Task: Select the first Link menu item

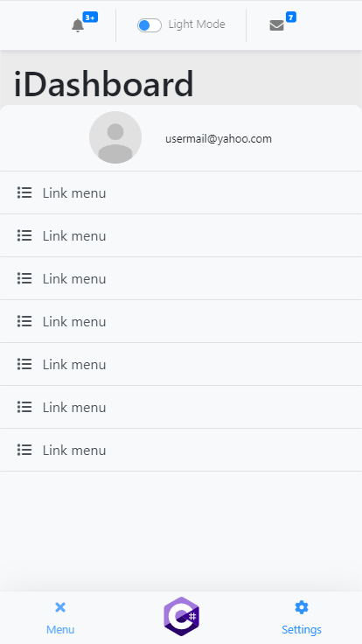Action: pos(181,192)
